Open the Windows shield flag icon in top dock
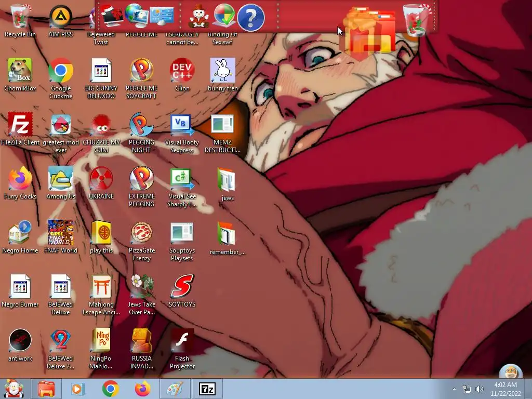The height and width of the screenshot is (399, 532). click(224, 15)
